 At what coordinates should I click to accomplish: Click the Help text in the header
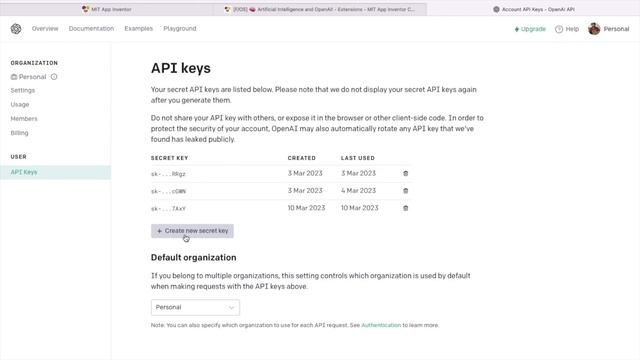click(572, 29)
